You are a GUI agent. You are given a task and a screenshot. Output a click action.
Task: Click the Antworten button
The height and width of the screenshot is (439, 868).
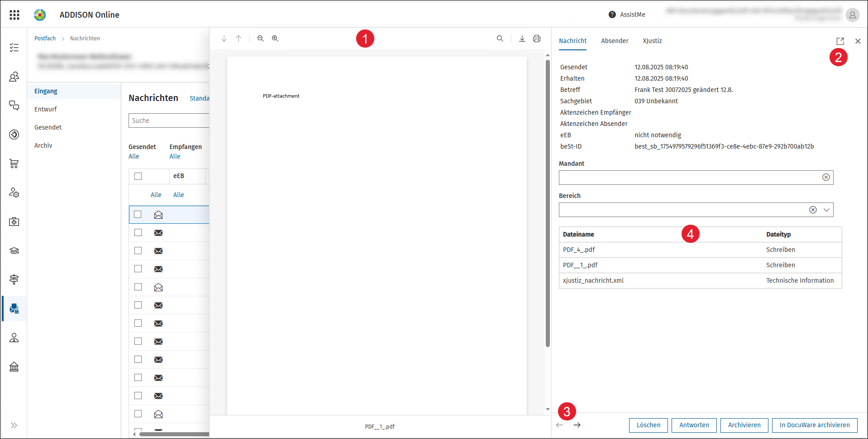click(694, 425)
